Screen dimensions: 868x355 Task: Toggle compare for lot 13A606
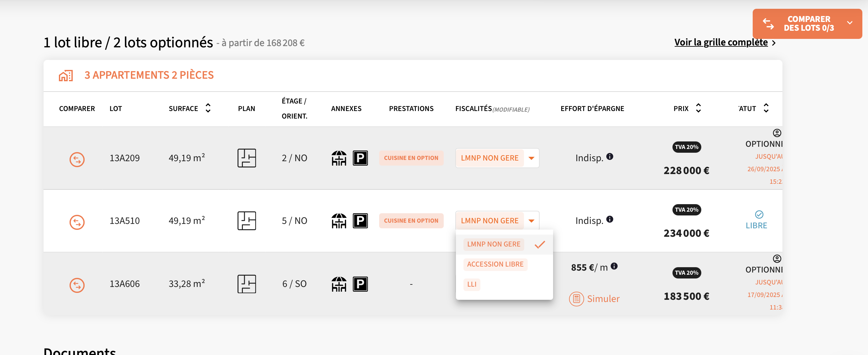point(77,285)
